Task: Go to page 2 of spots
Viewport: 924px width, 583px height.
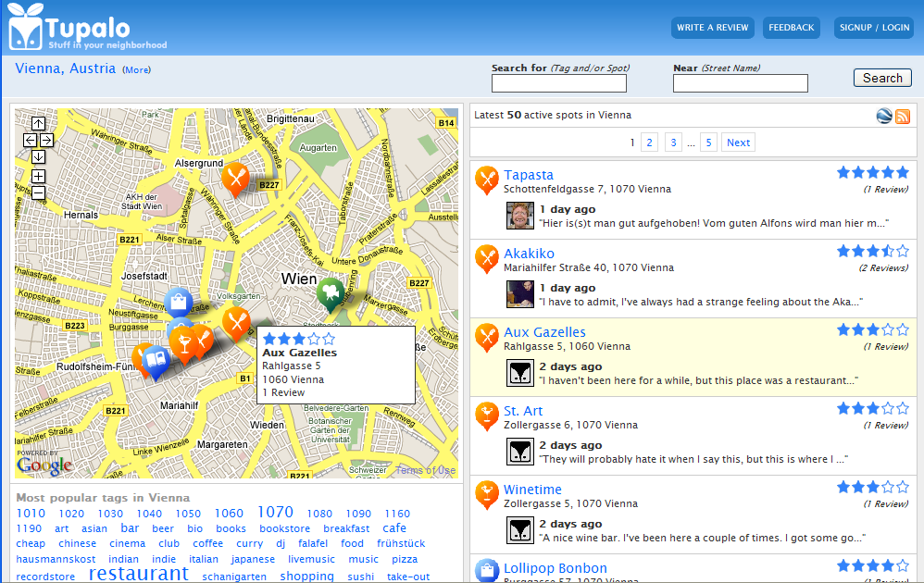Action: [x=650, y=143]
